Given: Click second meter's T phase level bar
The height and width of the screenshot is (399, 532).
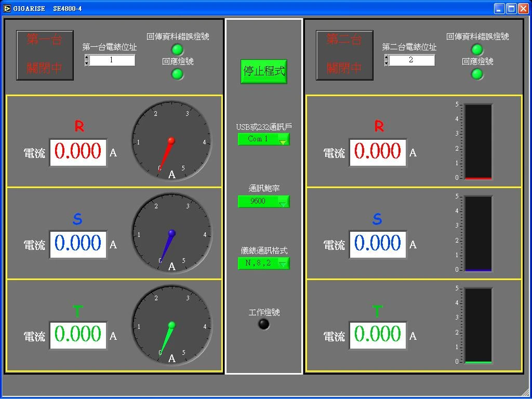Looking at the screenshot, I should [478, 326].
